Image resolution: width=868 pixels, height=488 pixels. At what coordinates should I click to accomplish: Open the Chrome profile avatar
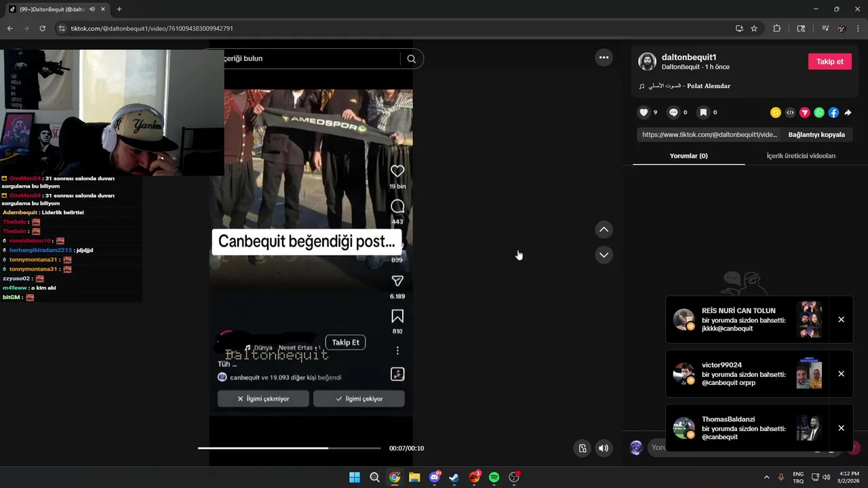[842, 28]
